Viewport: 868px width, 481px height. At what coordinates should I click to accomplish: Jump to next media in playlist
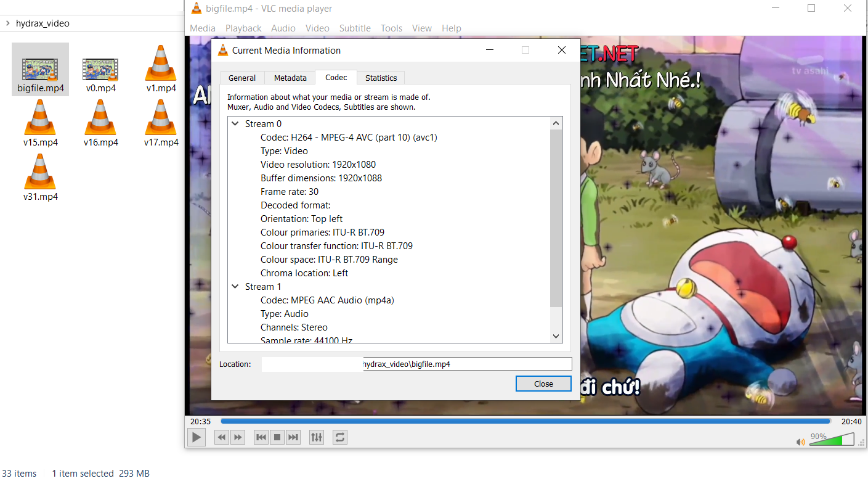[293, 437]
